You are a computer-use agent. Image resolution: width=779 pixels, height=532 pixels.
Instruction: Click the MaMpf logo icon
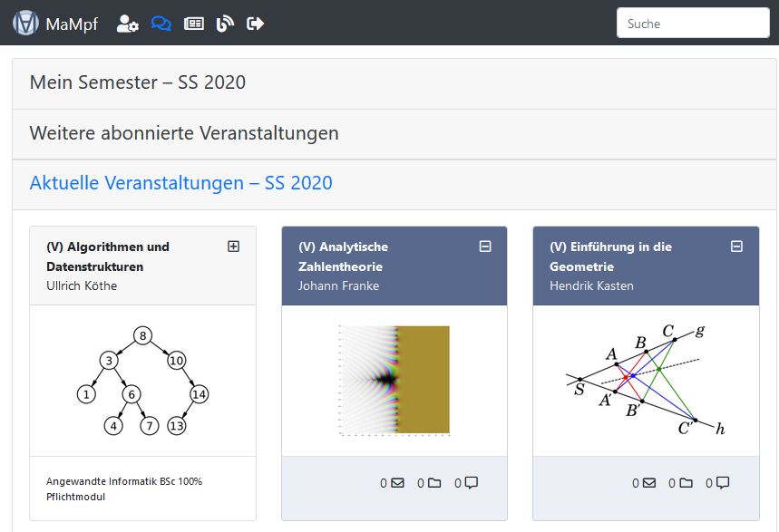click(25, 24)
